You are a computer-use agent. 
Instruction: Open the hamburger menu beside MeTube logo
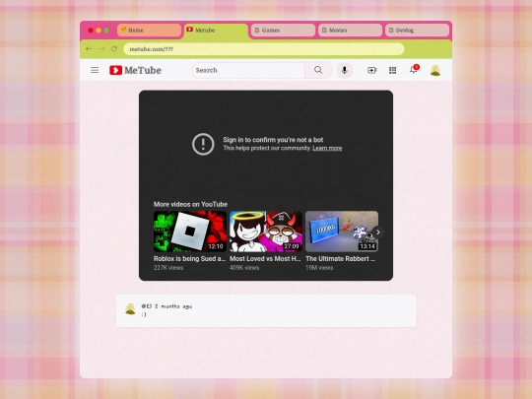95,70
